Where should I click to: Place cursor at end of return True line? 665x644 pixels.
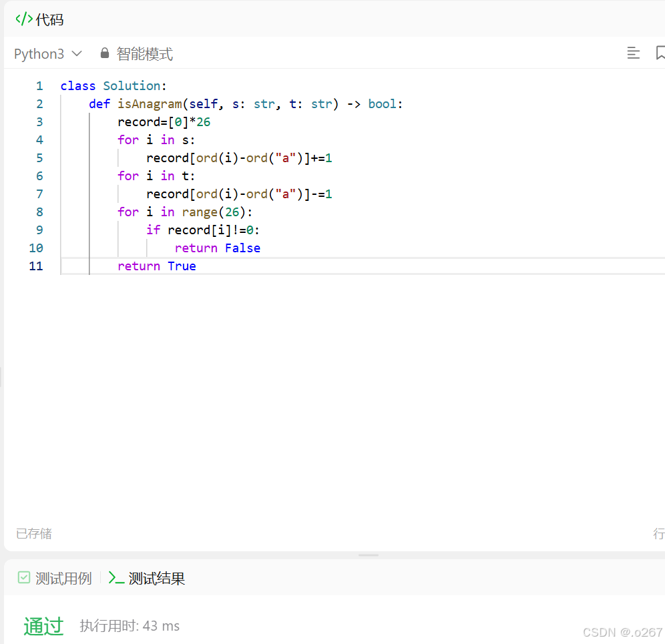197,266
